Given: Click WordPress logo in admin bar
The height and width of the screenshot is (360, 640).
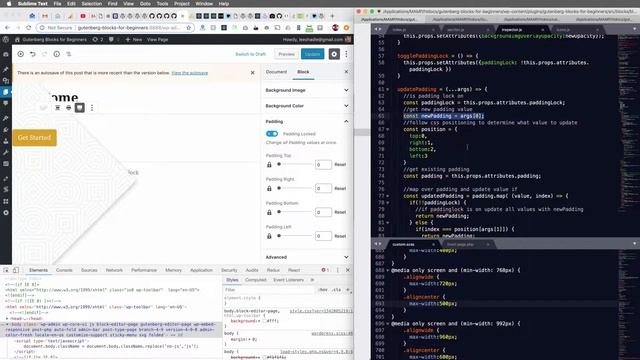Looking at the screenshot, I should click(x=6, y=40).
